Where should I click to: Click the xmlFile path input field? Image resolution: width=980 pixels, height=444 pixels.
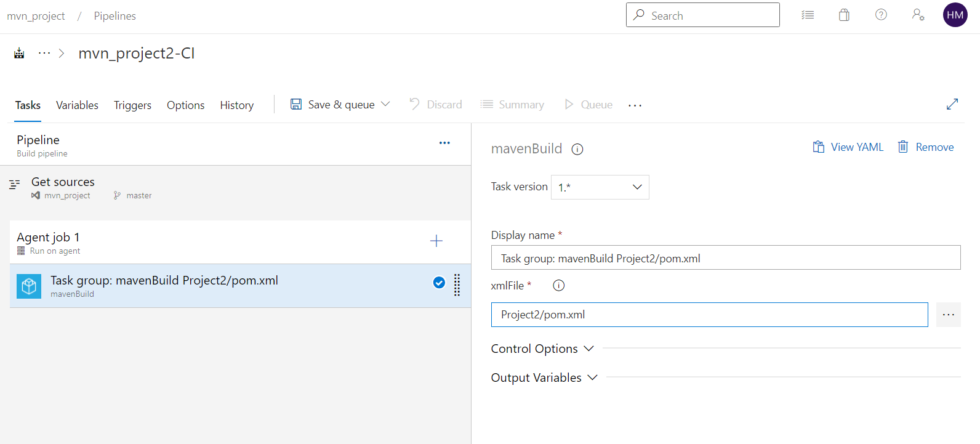pos(709,315)
